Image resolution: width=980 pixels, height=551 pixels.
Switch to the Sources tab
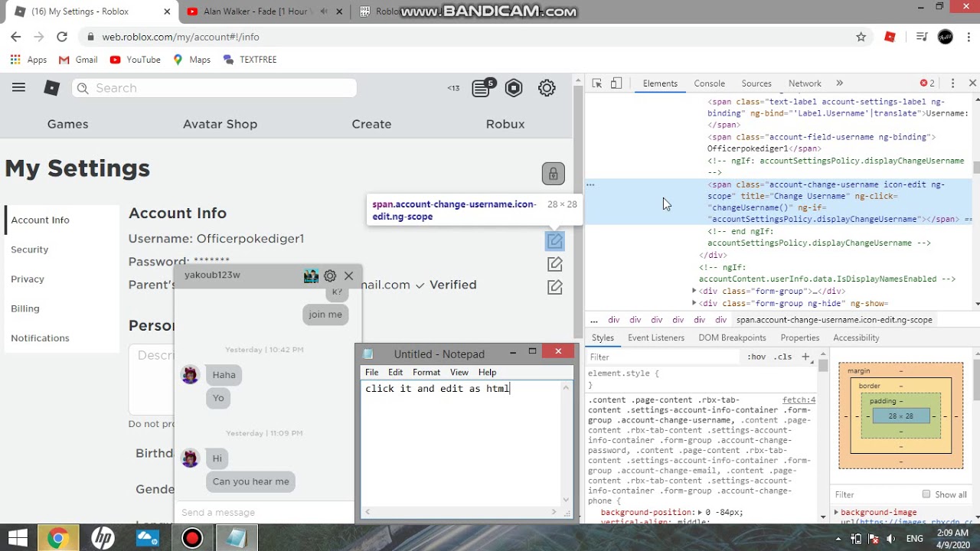click(x=756, y=83)
